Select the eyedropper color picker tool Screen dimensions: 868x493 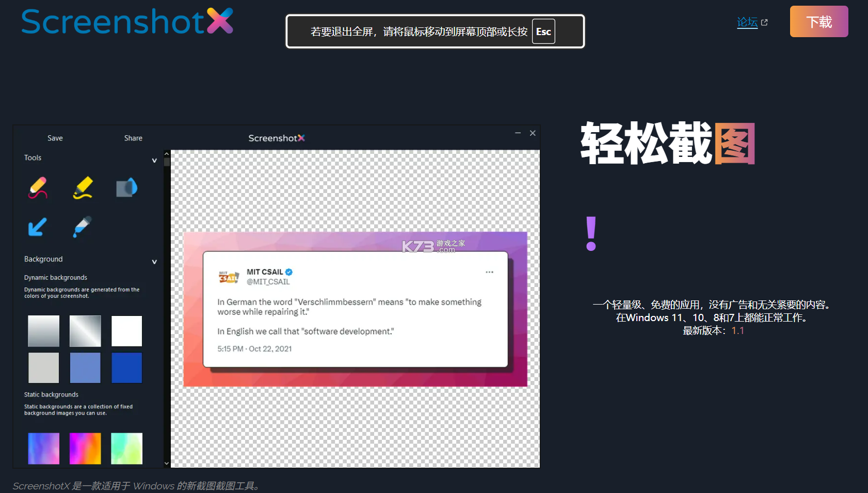point(82,227)
